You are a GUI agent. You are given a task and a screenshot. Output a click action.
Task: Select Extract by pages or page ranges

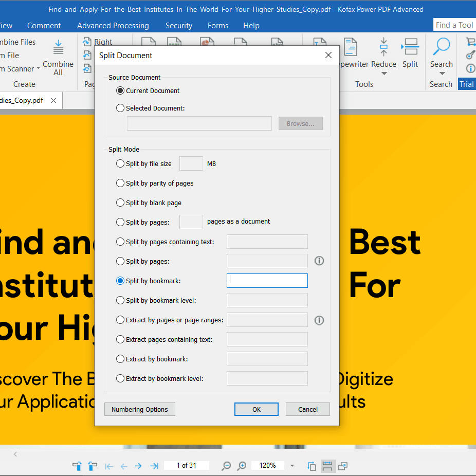[x=120, y=320]
